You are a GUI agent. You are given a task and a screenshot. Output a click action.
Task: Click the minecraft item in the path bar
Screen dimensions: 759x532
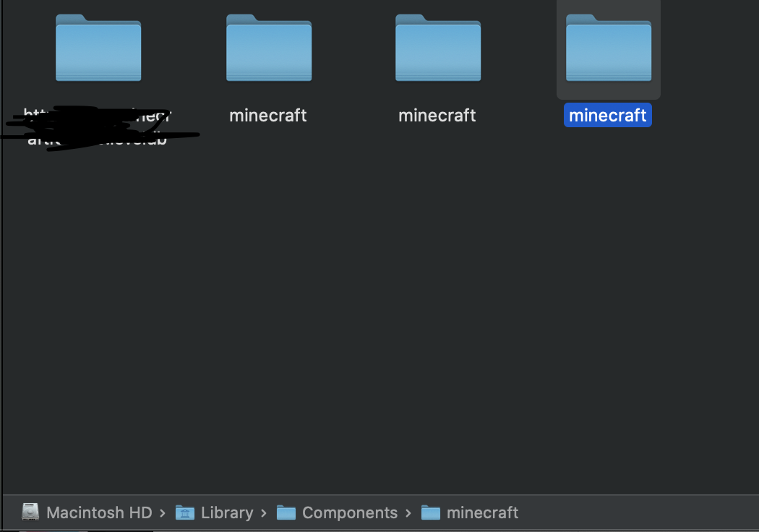tap(470, 512)
